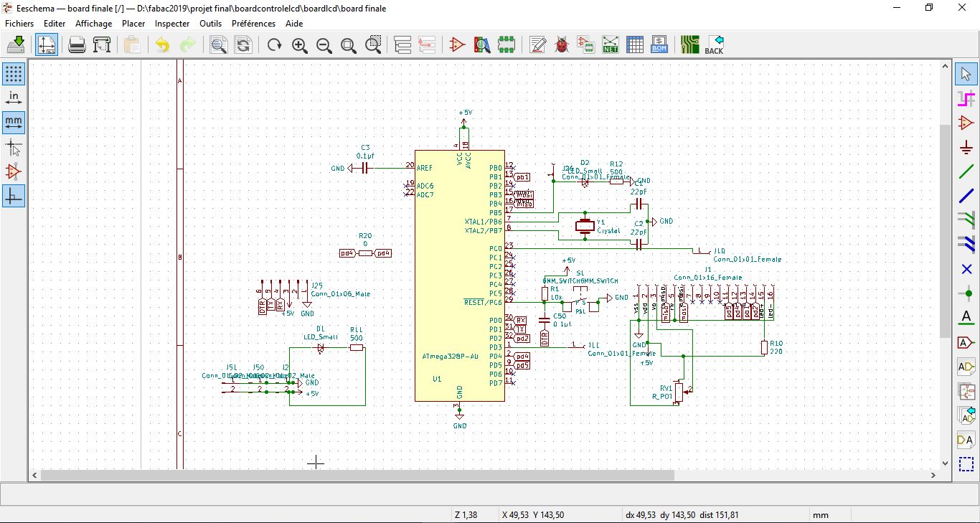980x523 pixels.
Task: Click the BACK import footprint button
Action: tap(715, 45)
